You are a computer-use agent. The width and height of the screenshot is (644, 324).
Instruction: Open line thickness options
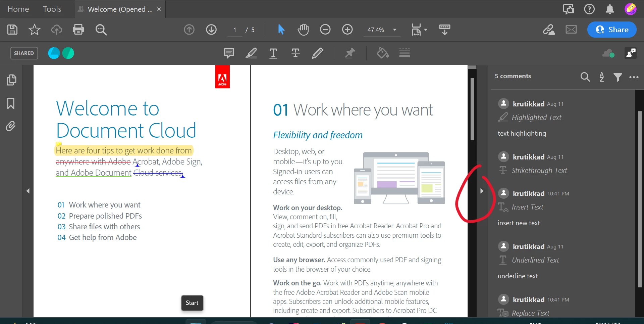pos(405,53)
